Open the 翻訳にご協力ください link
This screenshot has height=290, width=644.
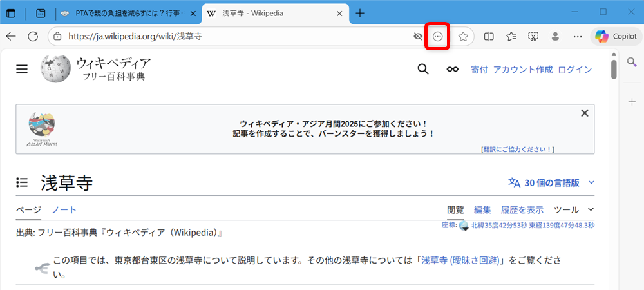(518, 150)
